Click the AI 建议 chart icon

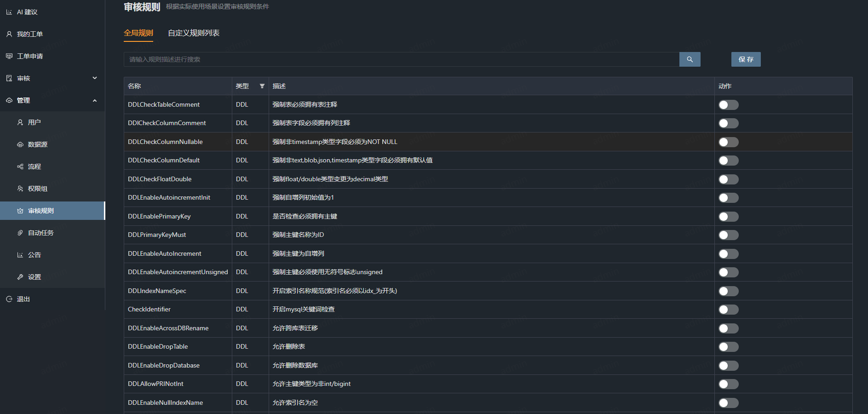click(x=9, y=12)
